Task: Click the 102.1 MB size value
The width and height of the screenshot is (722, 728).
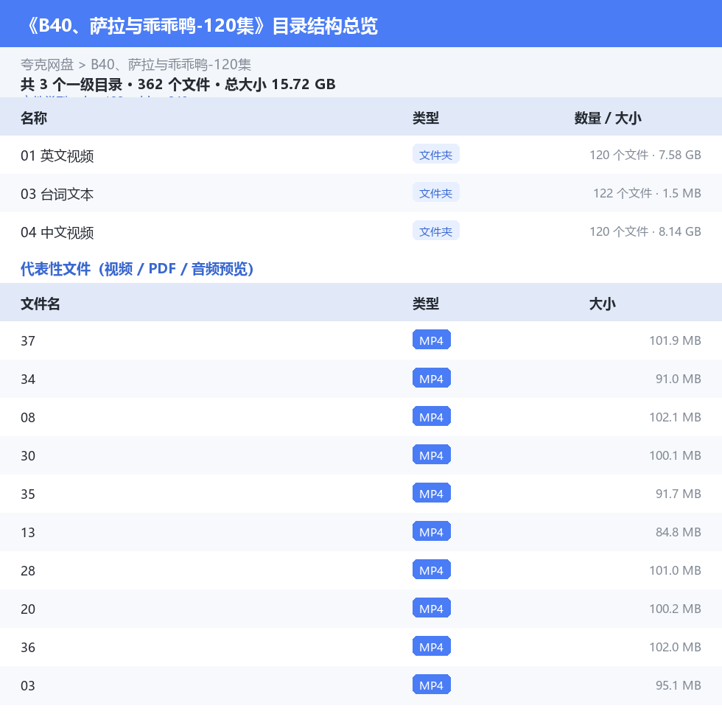Action: click(675, 417)
